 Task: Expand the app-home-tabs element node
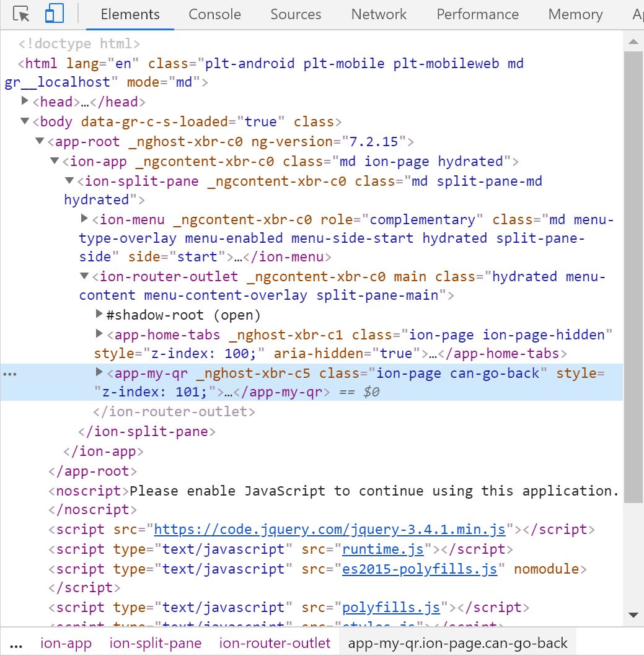99,333
